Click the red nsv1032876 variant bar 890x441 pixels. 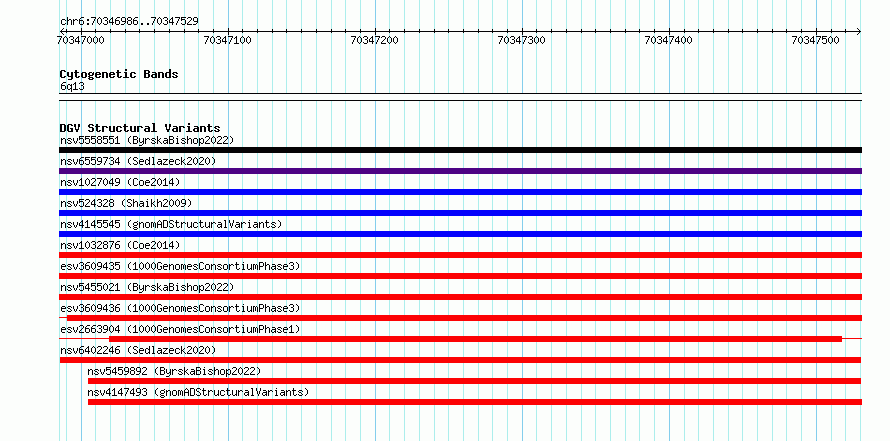click(x=460, y=255)
